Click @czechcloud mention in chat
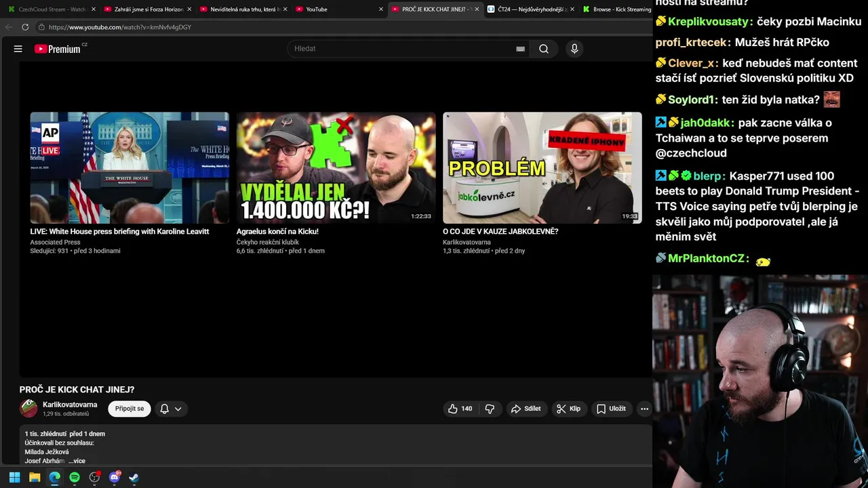 click(x=691, y=153)
